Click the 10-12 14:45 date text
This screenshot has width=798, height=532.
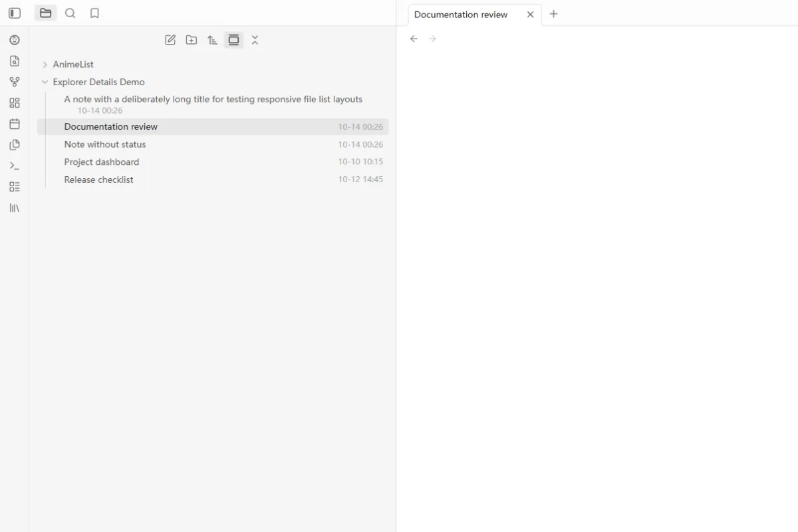pos(360,180)
